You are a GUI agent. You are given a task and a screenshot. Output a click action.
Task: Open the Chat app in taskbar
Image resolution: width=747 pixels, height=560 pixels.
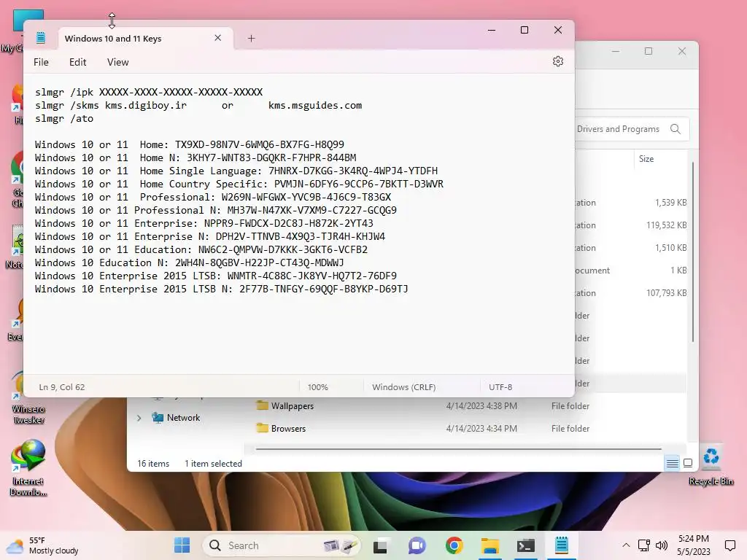417,545
